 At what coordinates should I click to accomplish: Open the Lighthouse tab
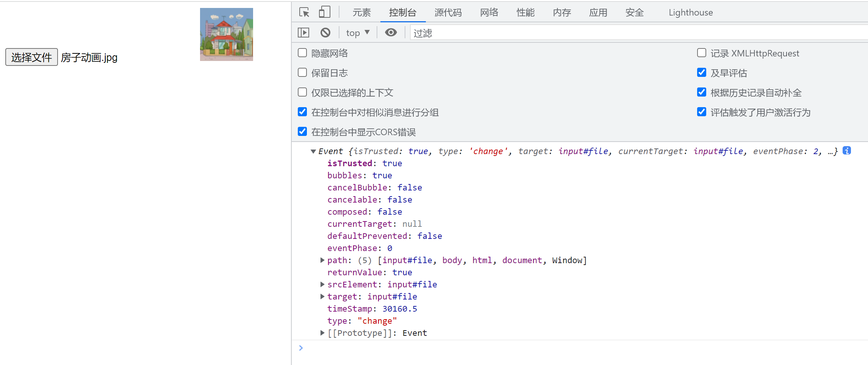pyautogui.click(x=691, y=12)
